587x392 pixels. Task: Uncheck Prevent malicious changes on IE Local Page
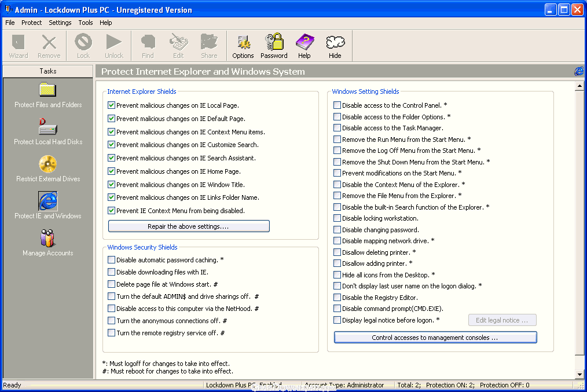tap(111, 105)
